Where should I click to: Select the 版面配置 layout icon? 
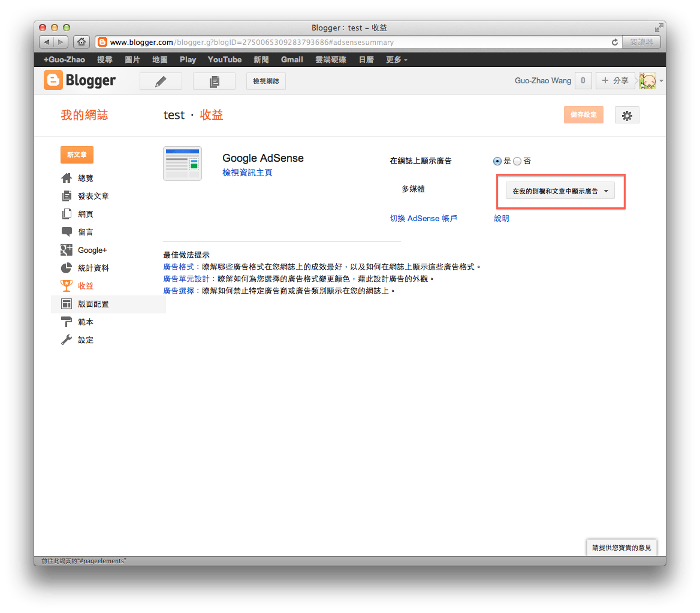click(x=66, y=304)
